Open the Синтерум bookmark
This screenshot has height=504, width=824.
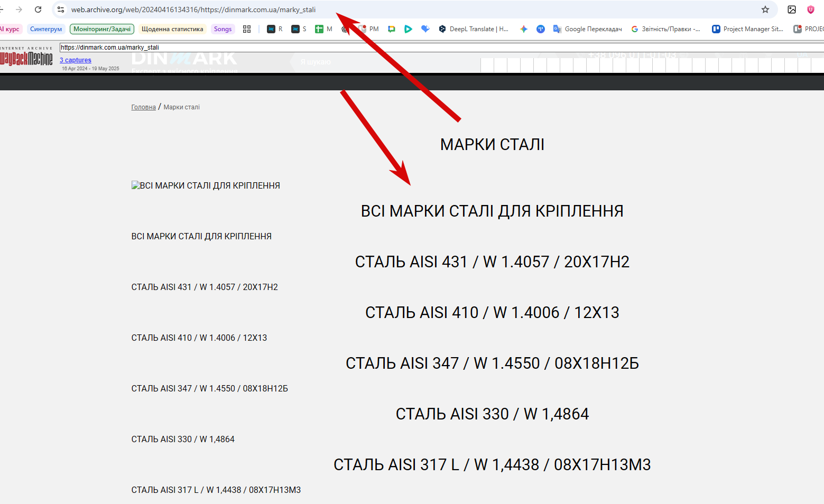coord(46,29)
